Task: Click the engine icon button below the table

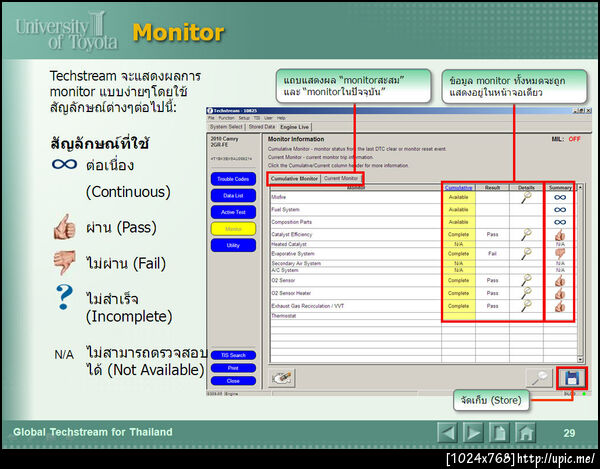Action: click(x=282, y=378)
